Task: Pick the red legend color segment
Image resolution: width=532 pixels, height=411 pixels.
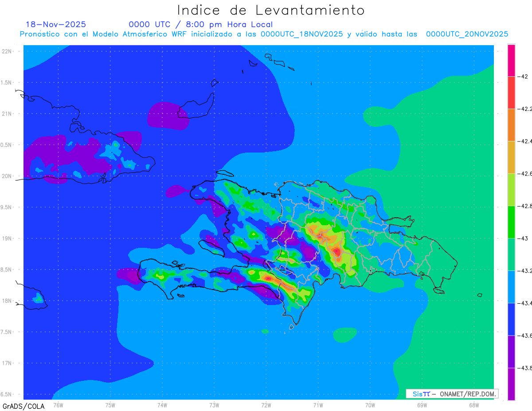Action: pyautogui.click(x=511, y=93)
